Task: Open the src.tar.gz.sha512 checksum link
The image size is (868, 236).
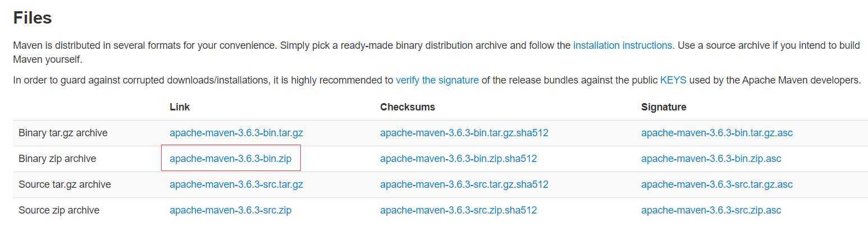Action: [x=464, y=184]
